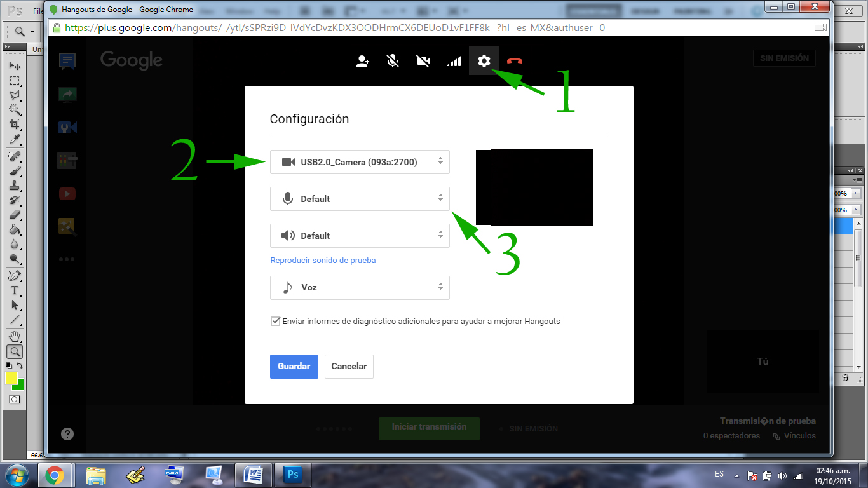Open the camera device dropdown USB2.0_Camera

[360, 162]
